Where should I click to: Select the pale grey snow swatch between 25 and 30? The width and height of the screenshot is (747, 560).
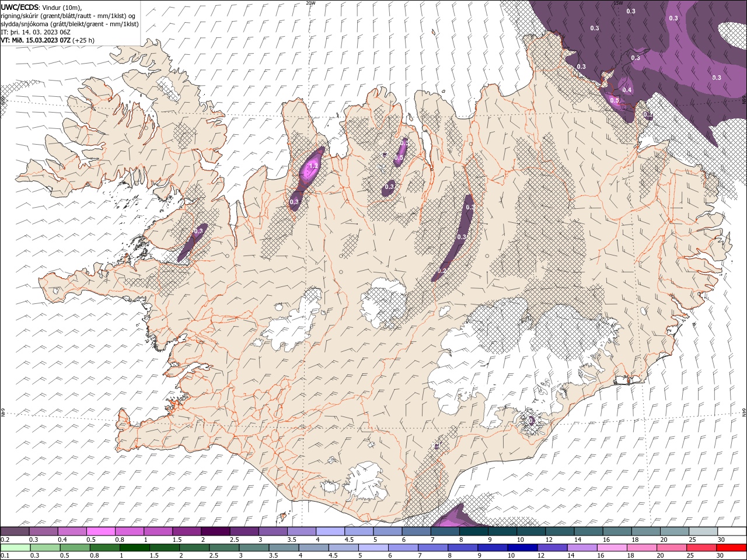pyautogui.click(x=703, y=531)
